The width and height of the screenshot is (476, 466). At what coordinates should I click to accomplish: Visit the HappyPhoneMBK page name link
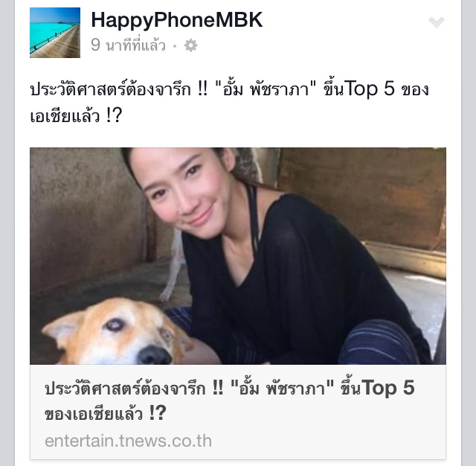click(x=177, y=20)
